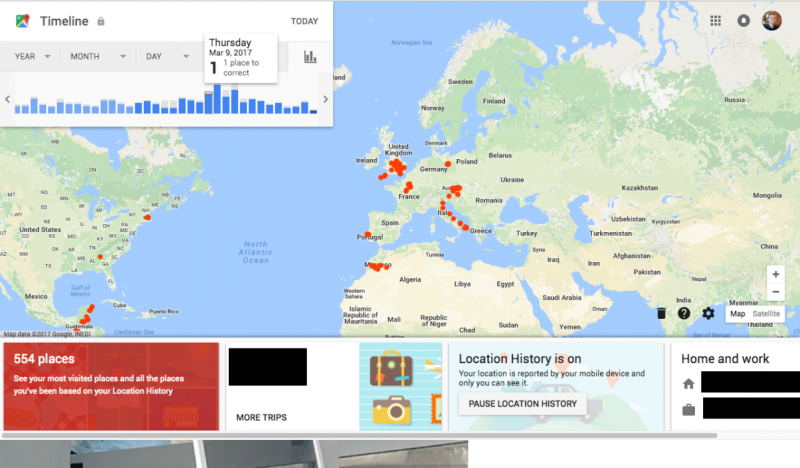Open the YEAR dropdown
The width and height of the screenshot is (800, 468).
[x=32, y=56]
